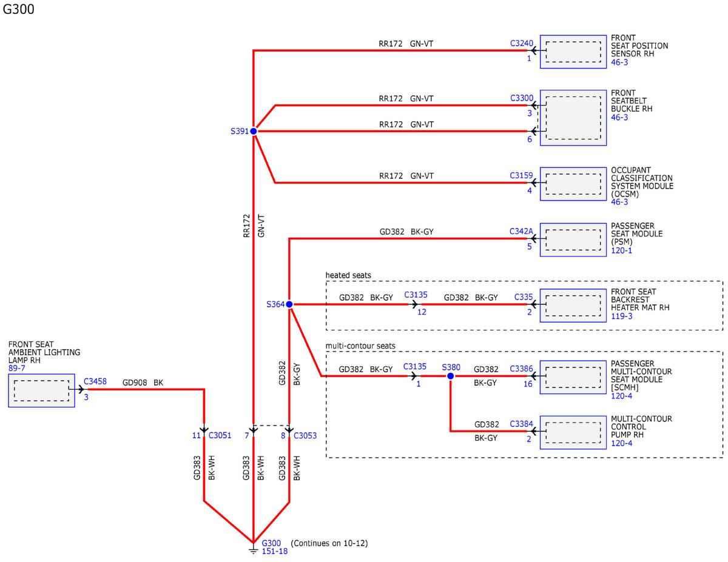Click connector link C3300

(522, 98)
